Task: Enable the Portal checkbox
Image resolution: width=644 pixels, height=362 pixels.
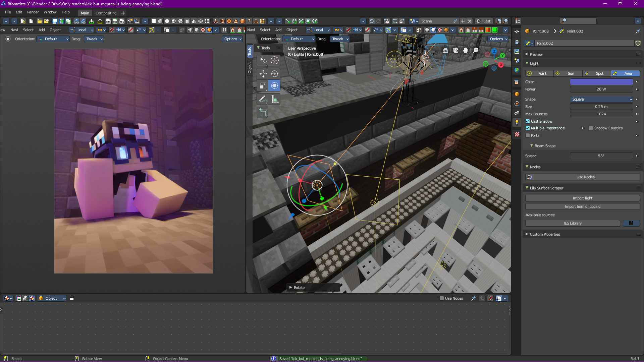Action: [x=528, y=135]
